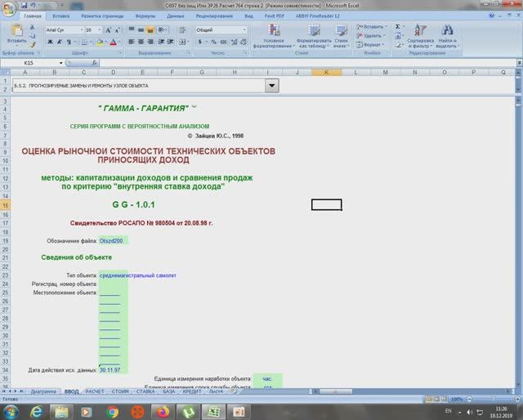Click the AutoSum sigma icon
This screenshot has height=420, width=523.
click(x=398, y=27)
